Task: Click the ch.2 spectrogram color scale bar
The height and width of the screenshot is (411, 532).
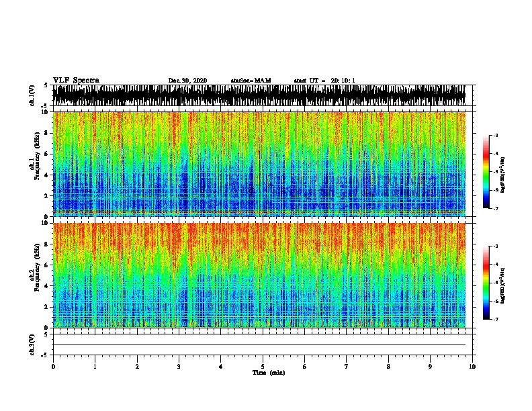Action: point(486,283)
